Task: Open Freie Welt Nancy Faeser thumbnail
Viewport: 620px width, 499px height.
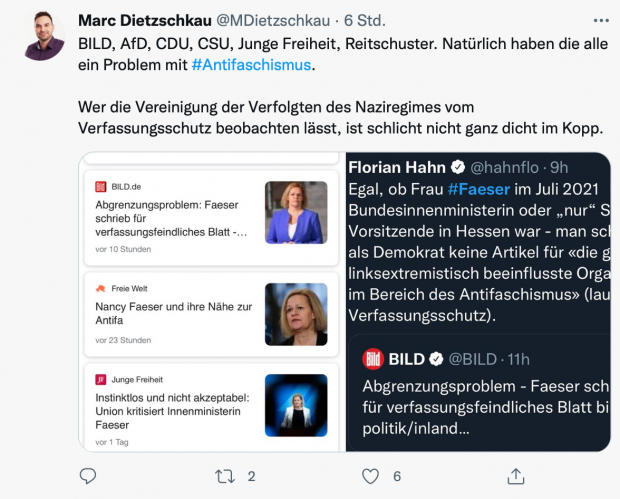Action: coord(296,314)
